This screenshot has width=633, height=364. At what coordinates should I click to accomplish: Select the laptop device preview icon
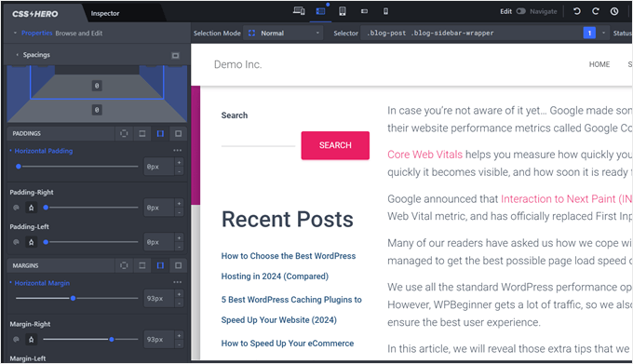pyautogui.click(x=320, y=11)
